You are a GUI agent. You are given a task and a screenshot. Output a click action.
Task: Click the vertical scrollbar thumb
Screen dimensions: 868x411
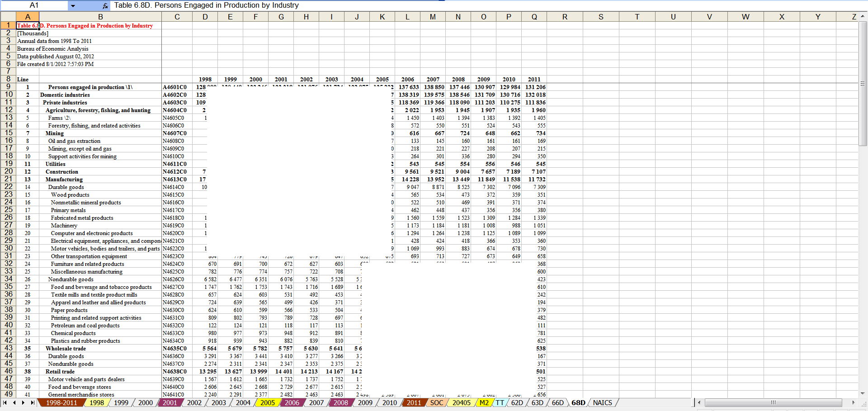click(863, 84)
